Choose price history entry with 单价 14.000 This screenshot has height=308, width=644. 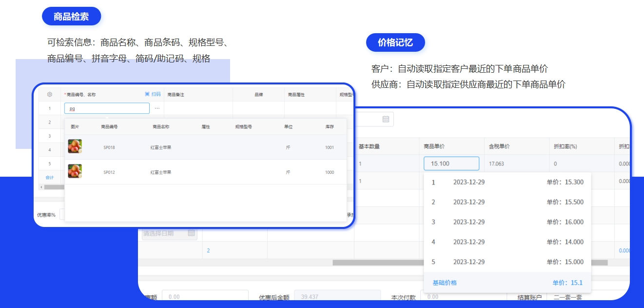coord(507,242)
